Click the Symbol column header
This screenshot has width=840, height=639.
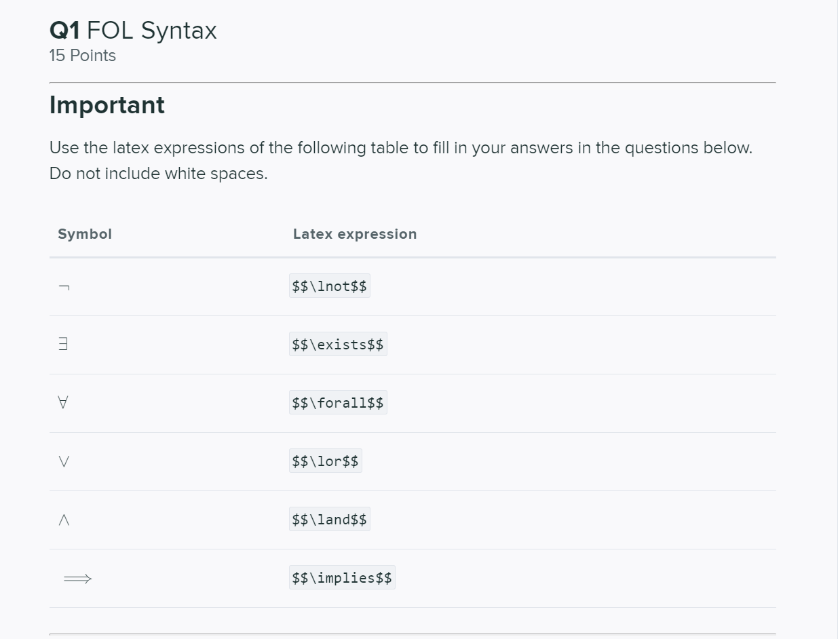tap(84, 234)
